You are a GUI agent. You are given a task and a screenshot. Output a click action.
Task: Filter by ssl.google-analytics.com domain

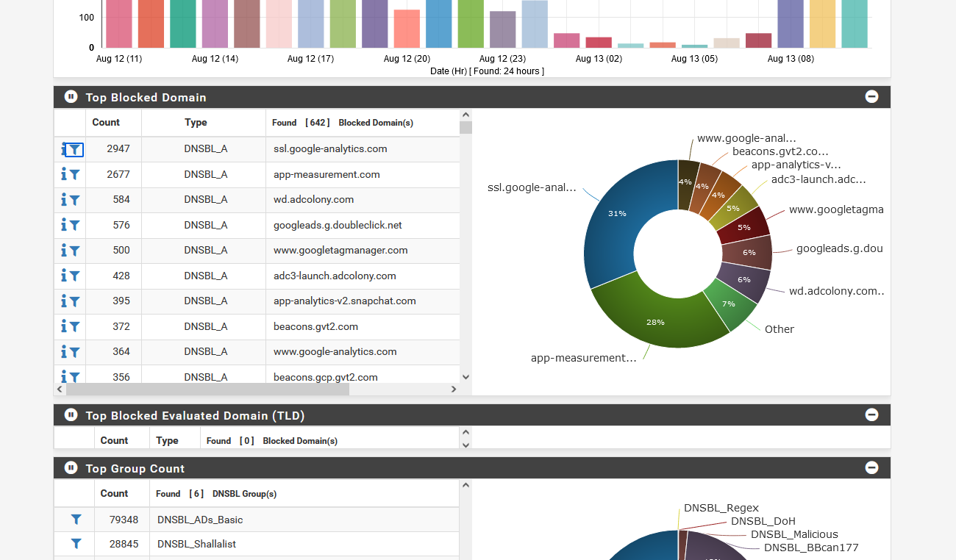click(x=74, y=150)
